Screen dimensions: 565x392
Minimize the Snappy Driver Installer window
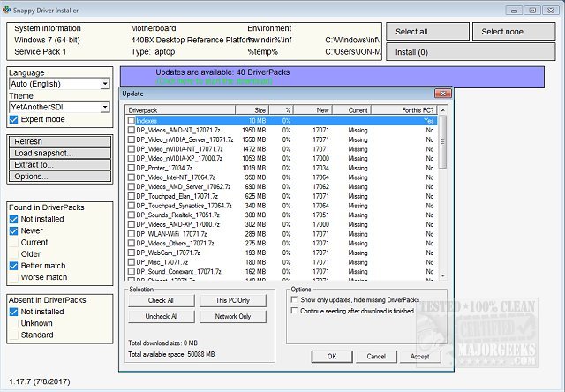tap(514, 10)
